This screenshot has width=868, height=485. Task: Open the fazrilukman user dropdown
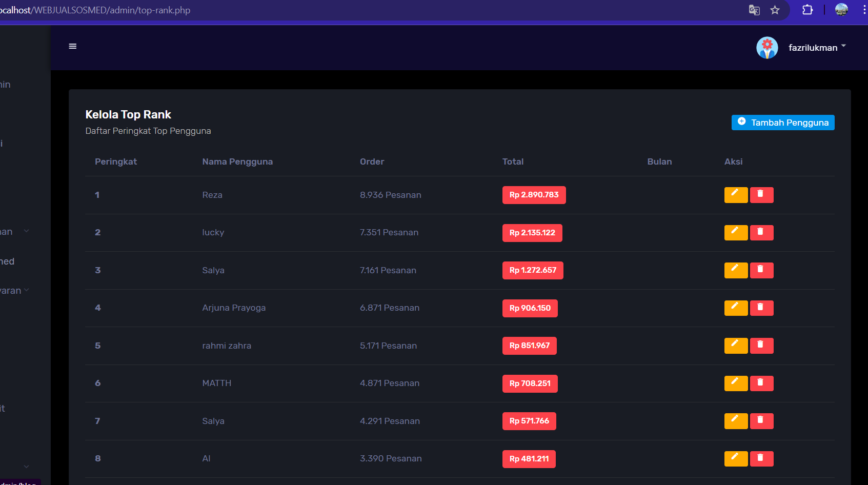click(x=817, y=48)
